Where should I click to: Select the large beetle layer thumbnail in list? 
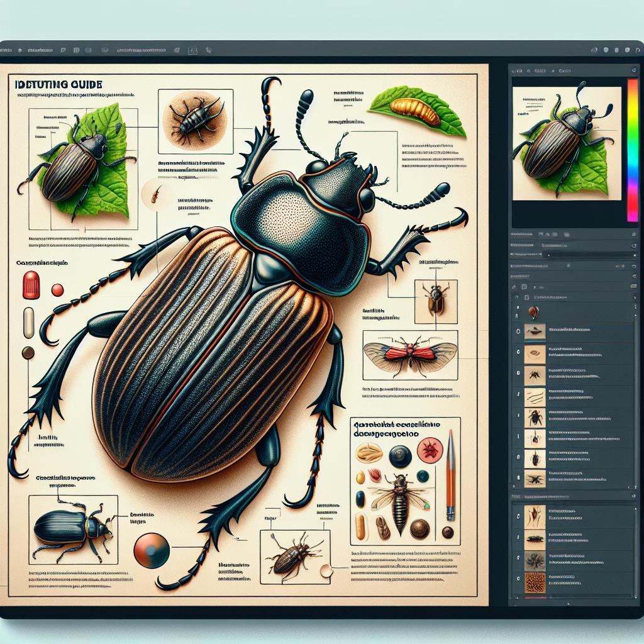coord(535,417)
